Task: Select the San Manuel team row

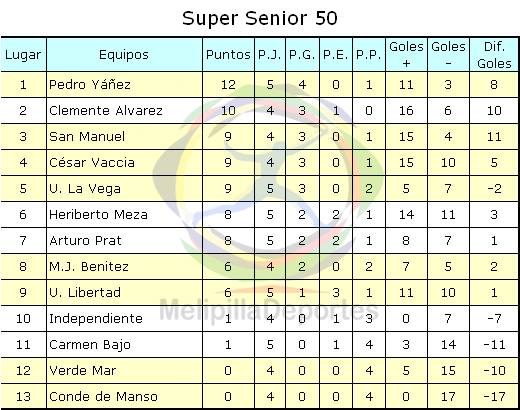Action: [x=260, y=137]
